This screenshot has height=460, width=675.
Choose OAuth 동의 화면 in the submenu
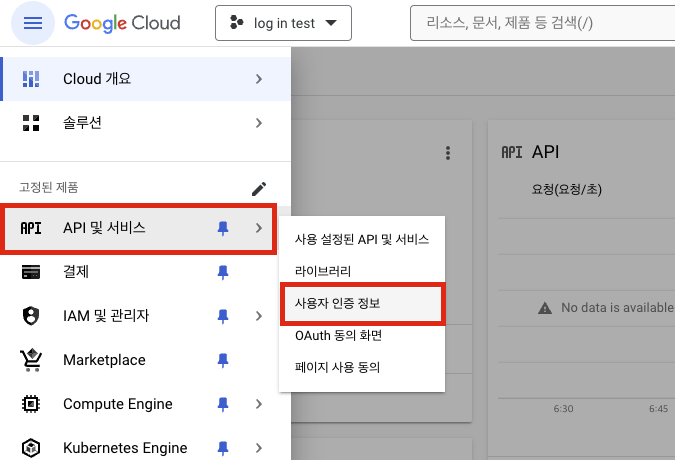[362, 335]
